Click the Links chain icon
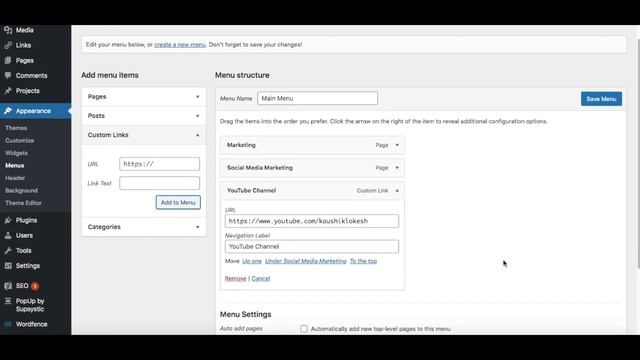 pos(8,45)
